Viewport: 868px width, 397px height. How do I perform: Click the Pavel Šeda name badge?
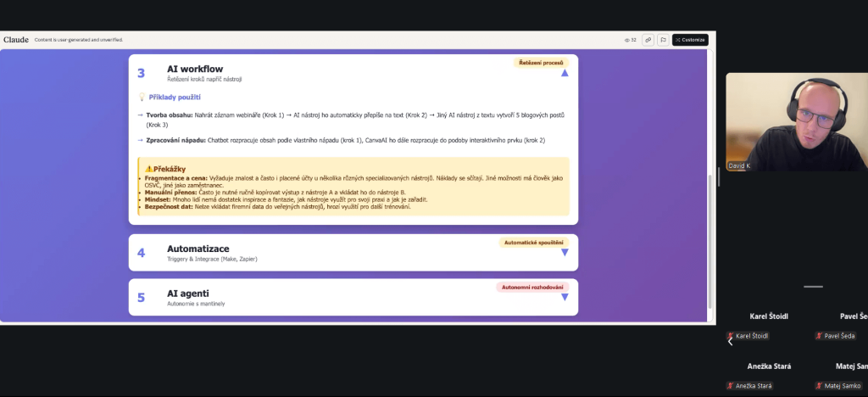pyautogui.click(x=835, y=336)
